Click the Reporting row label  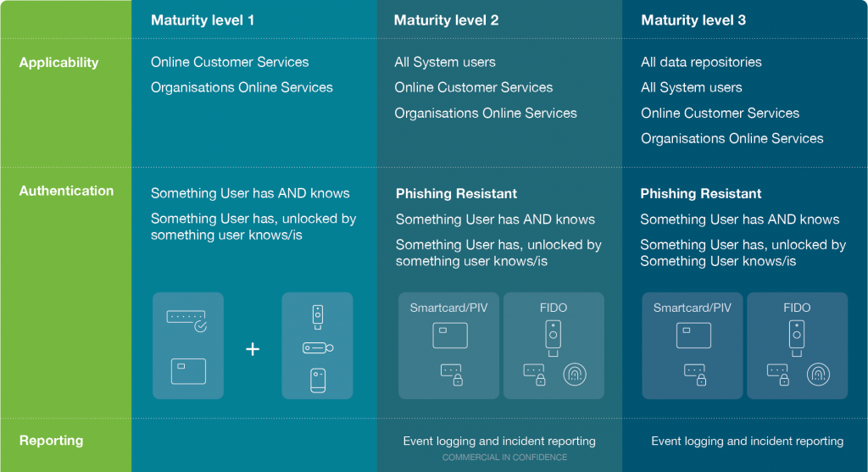coord(51,441)
